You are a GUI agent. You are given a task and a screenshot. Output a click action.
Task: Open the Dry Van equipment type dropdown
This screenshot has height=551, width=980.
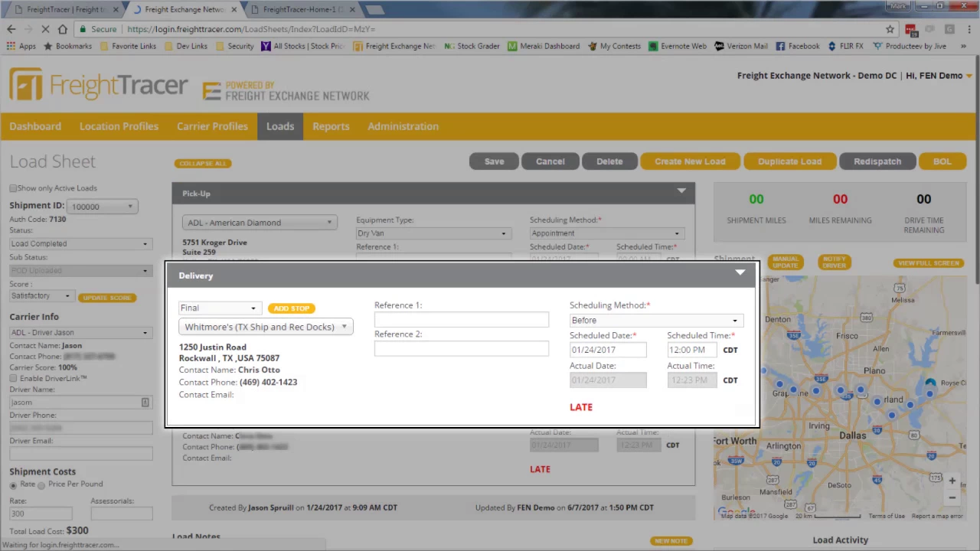point(433,233)
